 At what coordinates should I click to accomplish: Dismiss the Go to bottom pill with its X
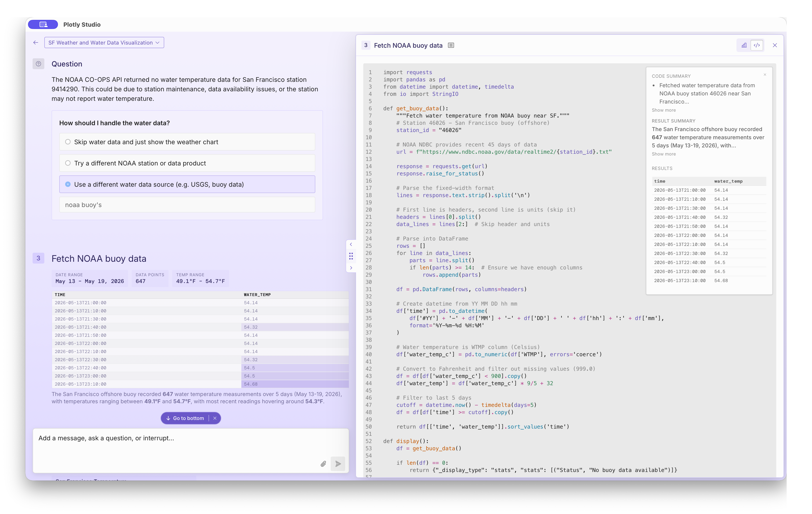pyautogui.click(x=215, y=418)
